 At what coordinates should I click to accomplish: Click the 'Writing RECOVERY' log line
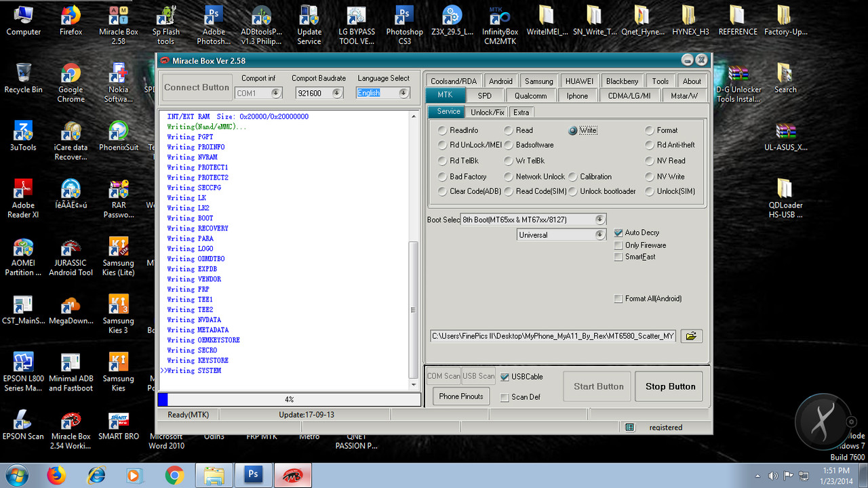pyautogui.click(x=198, y=228)
